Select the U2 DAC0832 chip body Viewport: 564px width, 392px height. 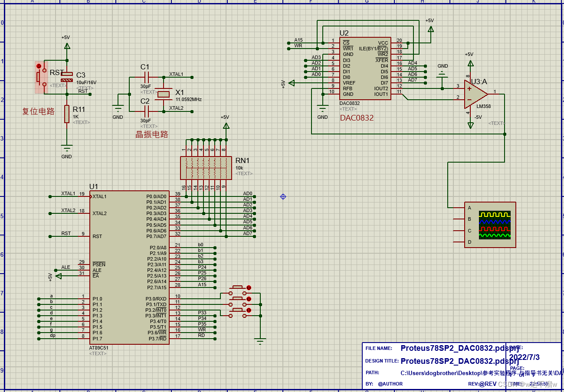tap(365, 68)
